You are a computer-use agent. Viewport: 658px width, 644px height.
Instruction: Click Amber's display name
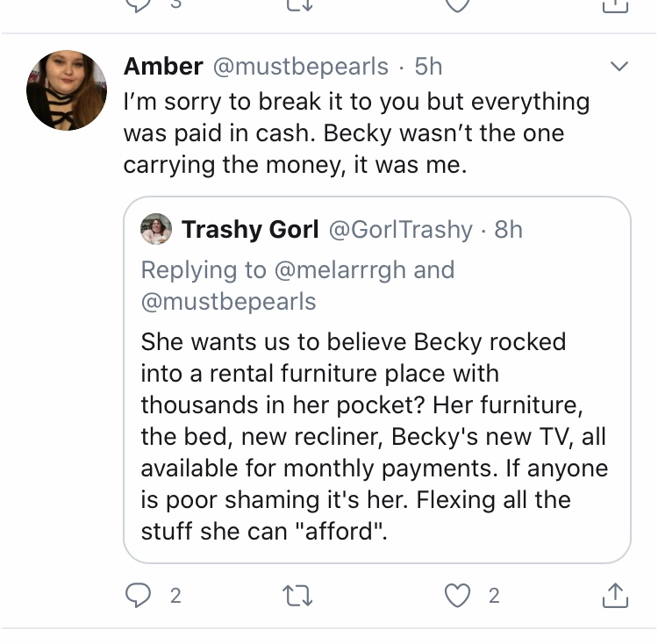tap(163, 67)
